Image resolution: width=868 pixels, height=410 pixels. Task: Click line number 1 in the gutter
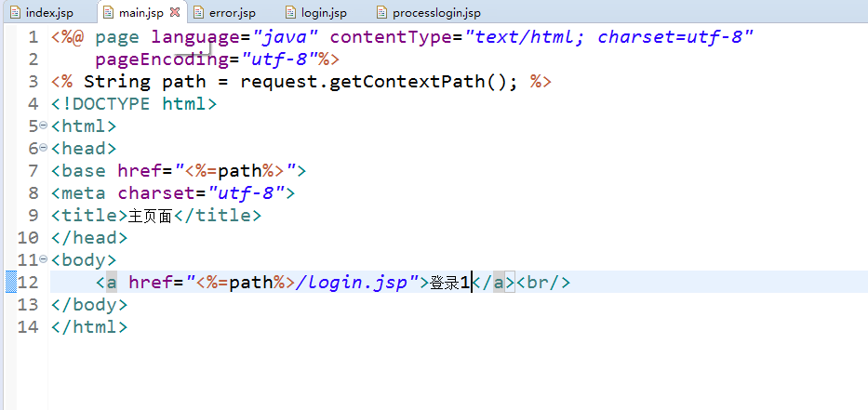coord(33,37)
